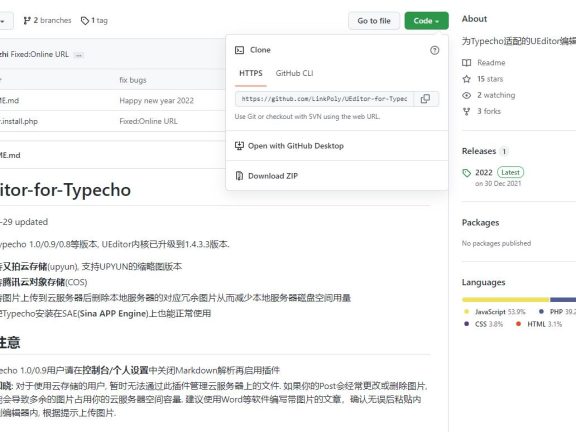Open the 'fix bugs' commit message

pyautogui.click(x=133, y=80)
